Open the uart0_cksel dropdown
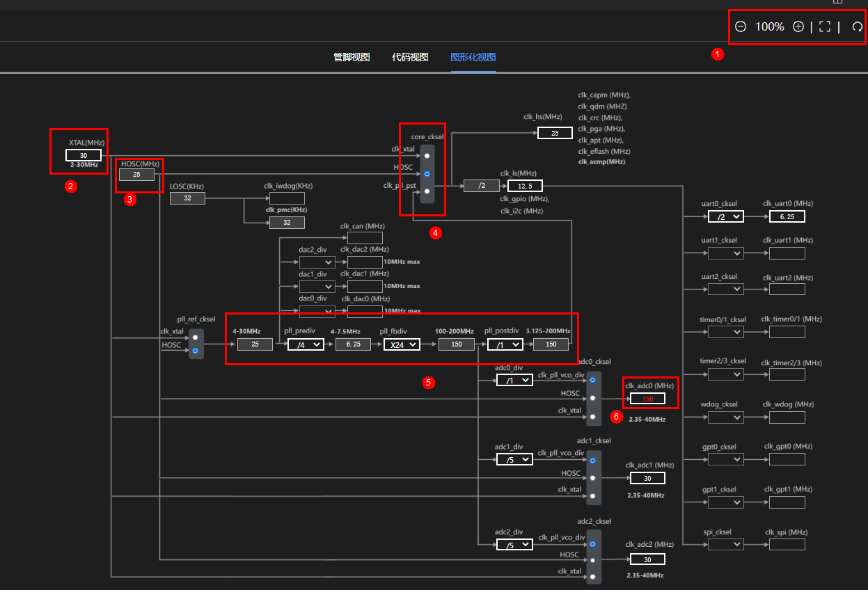Screen dimensions: 868x590 (x=725, y=217)
